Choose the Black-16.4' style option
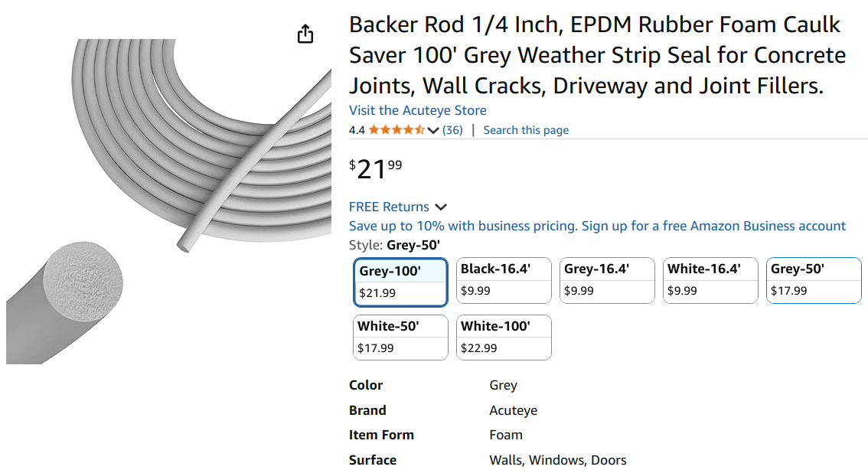Image resolution: width=868 pixels, height=473 pixels. point(504,280)
